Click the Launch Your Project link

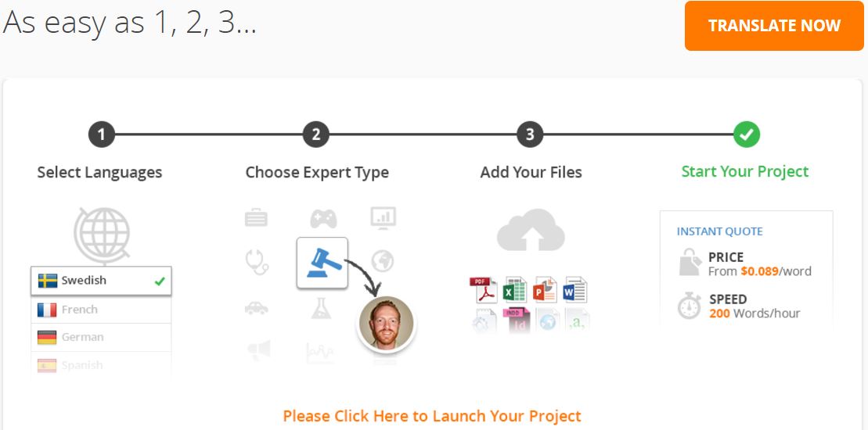tap(432, 416)
